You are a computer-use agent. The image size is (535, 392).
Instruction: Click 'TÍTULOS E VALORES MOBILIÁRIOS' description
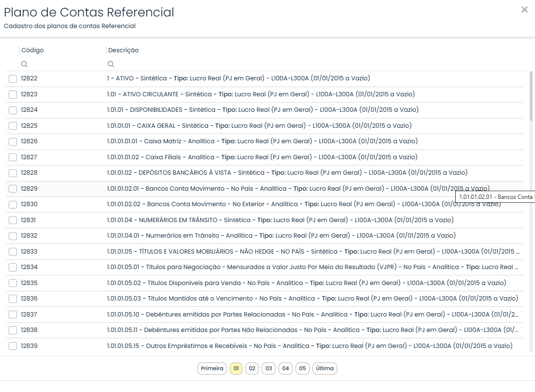[313, 251]
